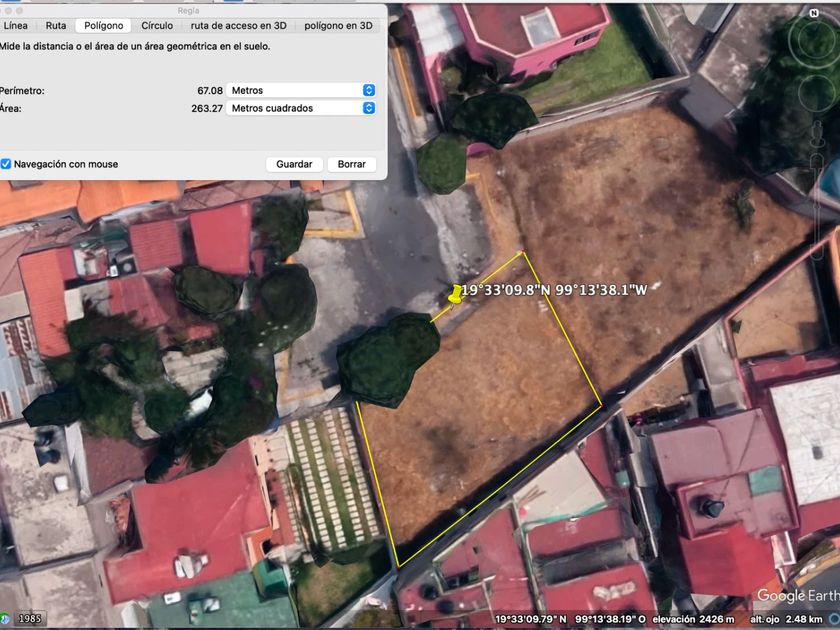Click the alt. ojo 2.48 km readout
This screenshot has width=840, height=630.
786,619
